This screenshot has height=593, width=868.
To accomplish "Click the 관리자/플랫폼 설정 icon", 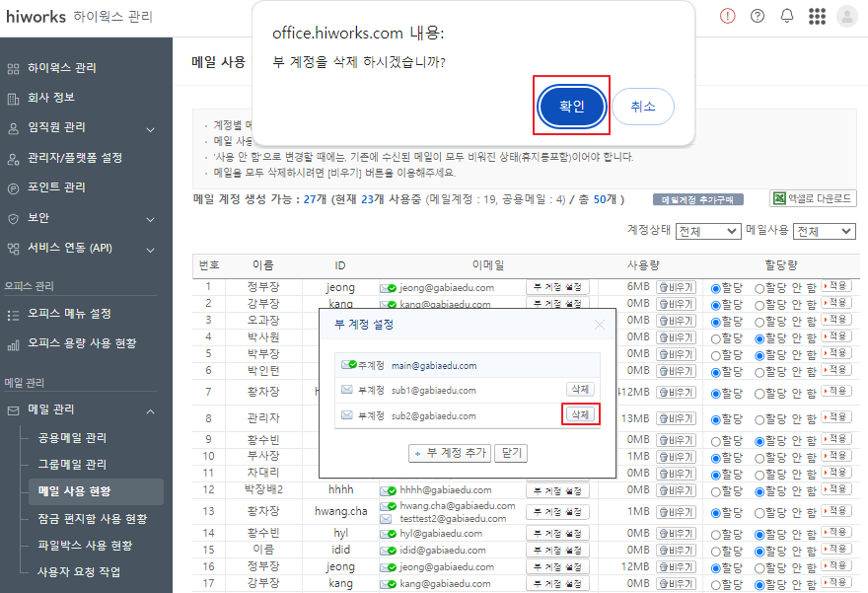I will [x=13, y=159].
